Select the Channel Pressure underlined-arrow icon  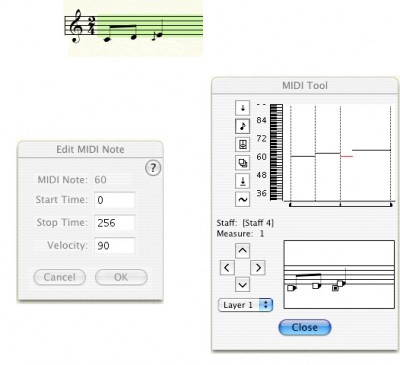pyautogui.click(x=243, y=181)
